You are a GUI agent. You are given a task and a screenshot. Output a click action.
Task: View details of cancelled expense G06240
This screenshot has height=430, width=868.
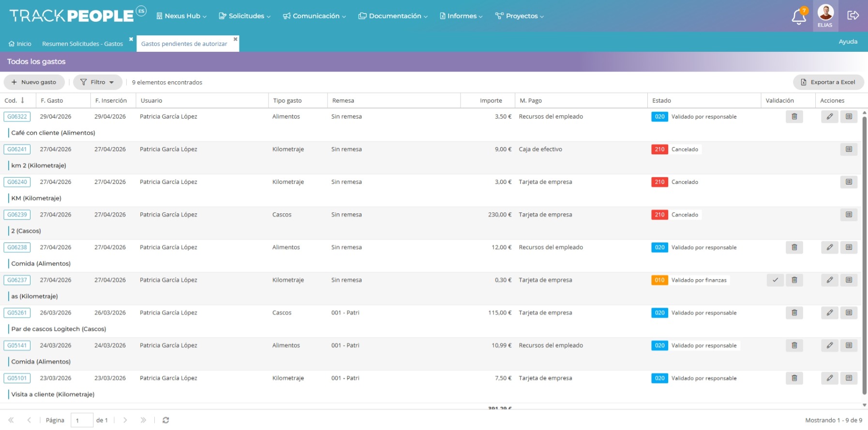coord(849,182)
